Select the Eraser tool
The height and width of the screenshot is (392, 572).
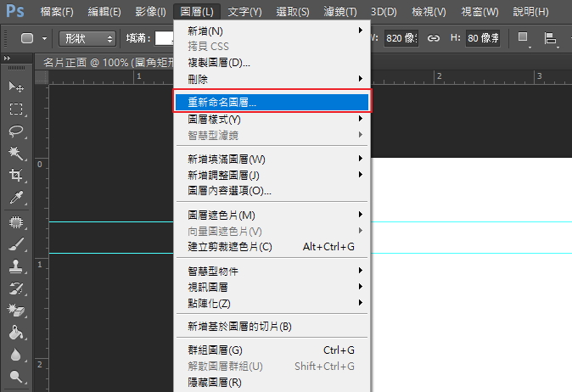[16, 311]
